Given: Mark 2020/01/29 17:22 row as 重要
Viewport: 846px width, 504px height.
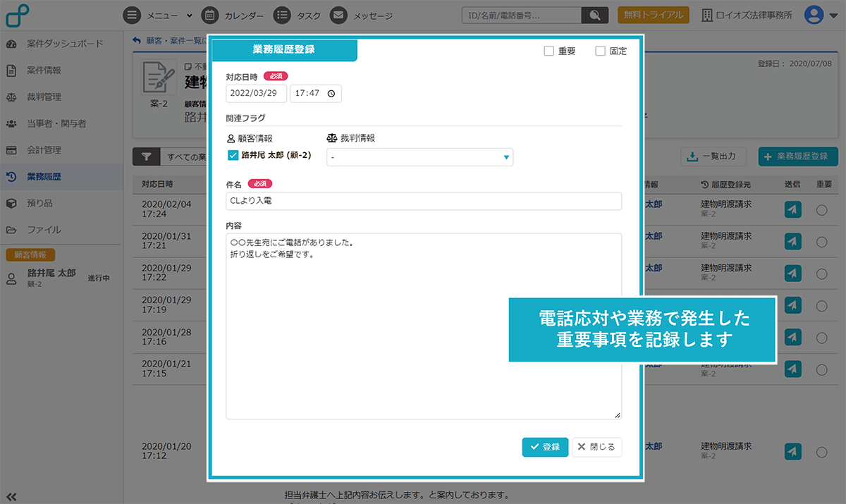Looking at the screenshot, I should (x=821, y=273).
